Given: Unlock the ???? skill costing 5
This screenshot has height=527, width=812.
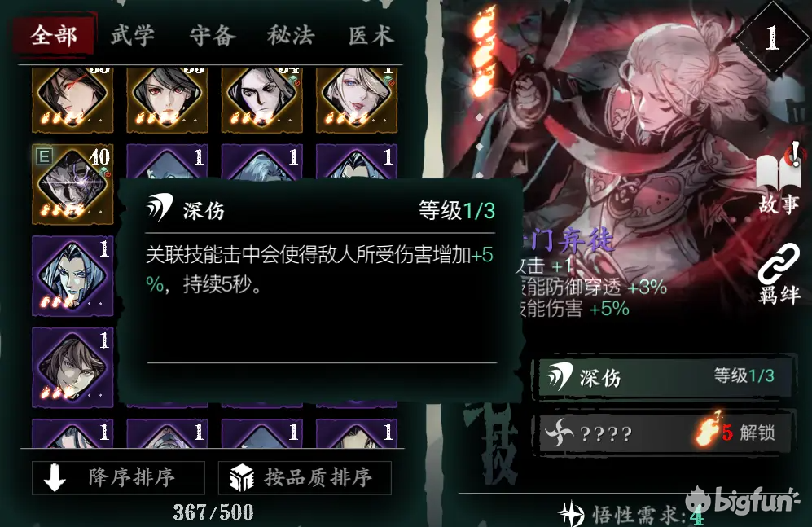Looking at the screenshot, I should coord(665,433).
